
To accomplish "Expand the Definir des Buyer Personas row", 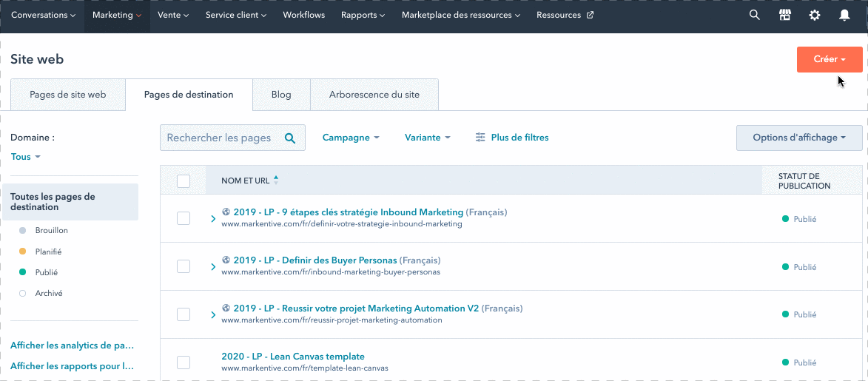I will click(213, 267).
